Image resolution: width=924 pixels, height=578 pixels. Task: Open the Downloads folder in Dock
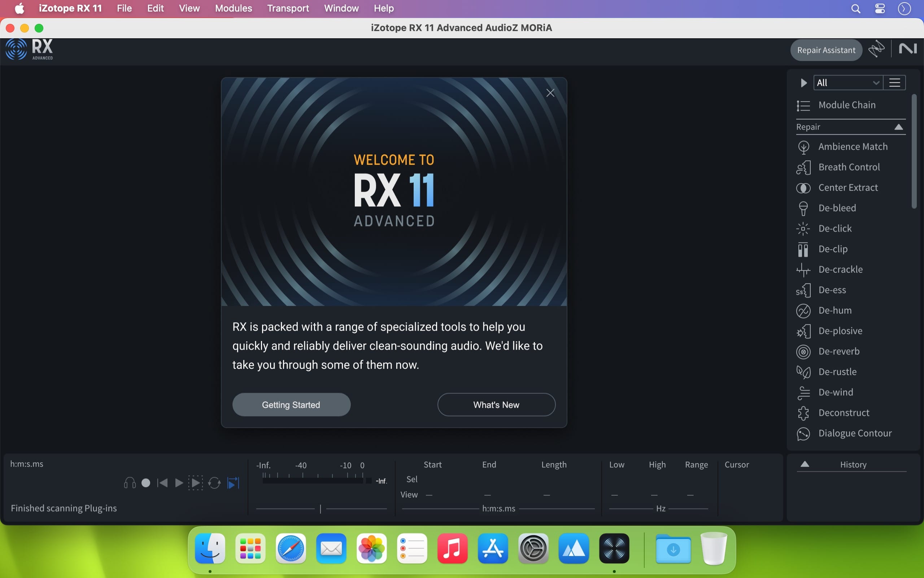click(673, 549)
